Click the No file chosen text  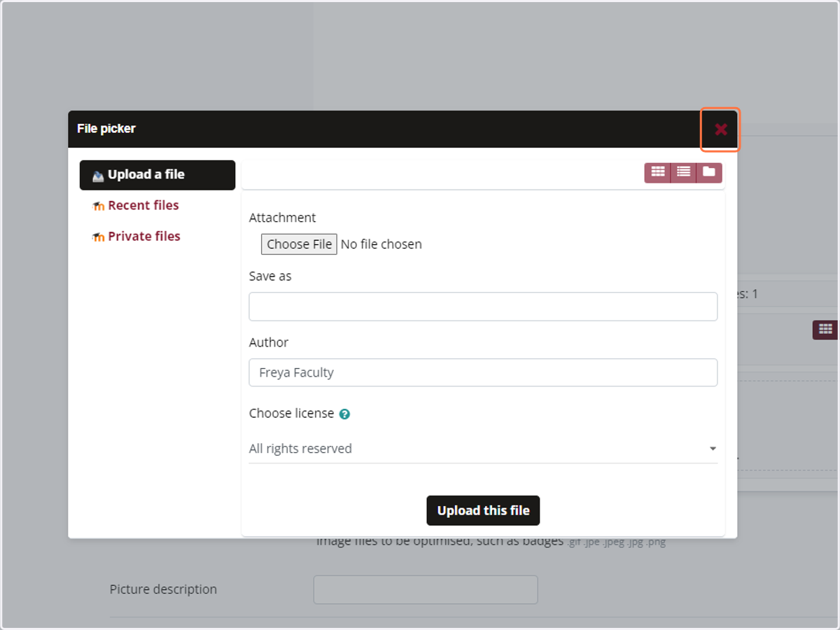[x=381, y=244]
